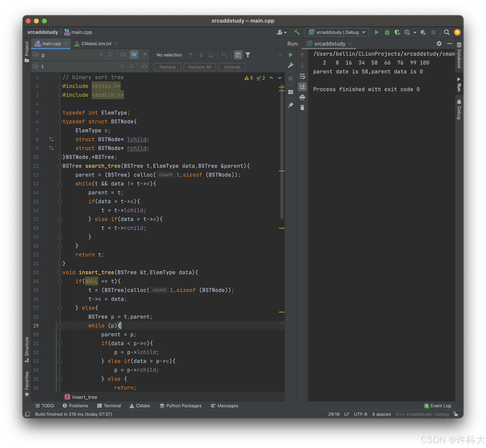Screen dimensions: 486x448
Task: Switch to the CMakeLists.txt editor tab
Action: tap(96, 44)
